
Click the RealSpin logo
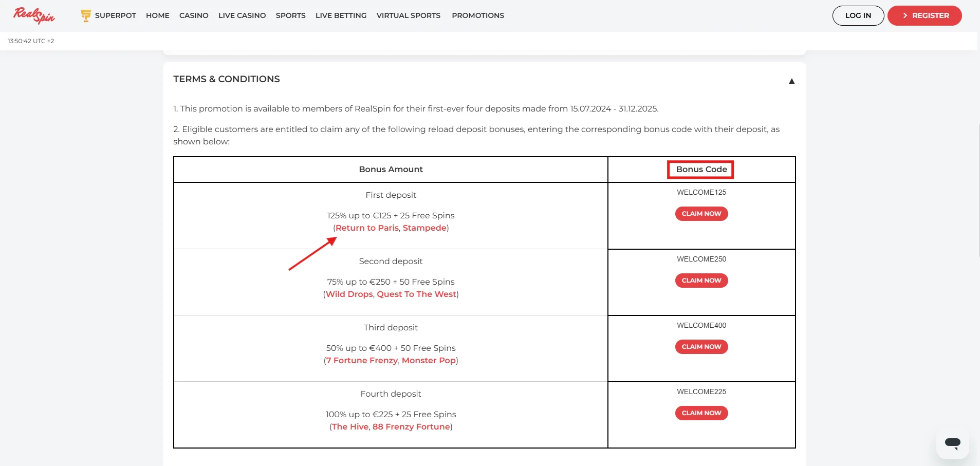(x=34, y=15)
